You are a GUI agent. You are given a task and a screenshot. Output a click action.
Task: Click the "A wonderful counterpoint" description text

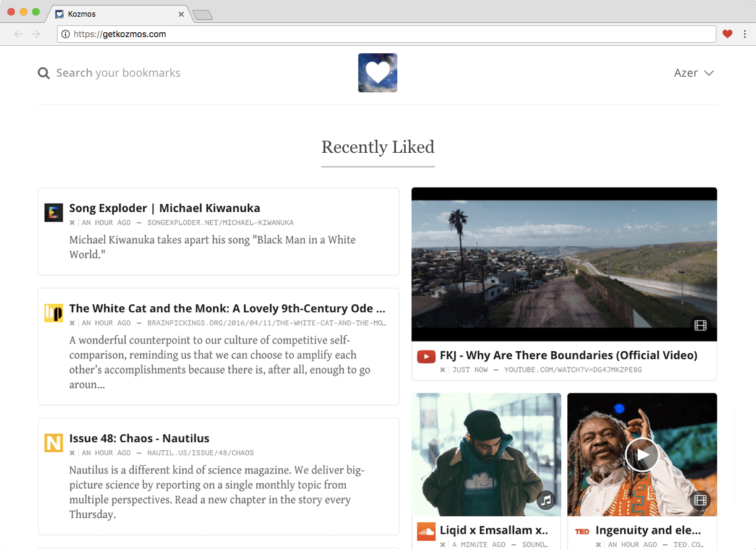click(220, 363)
